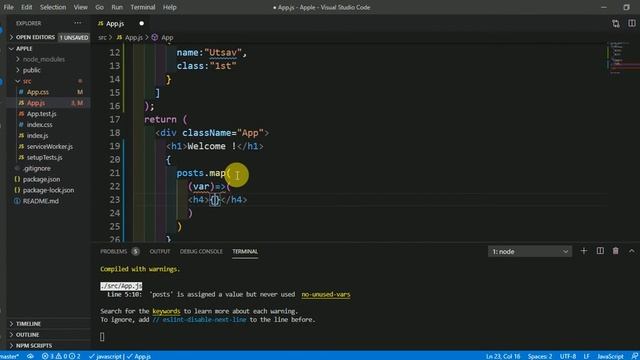This screenshot has height=360, width=640.
Task: Click line number 18 in gutter
Action: point(115,133)
